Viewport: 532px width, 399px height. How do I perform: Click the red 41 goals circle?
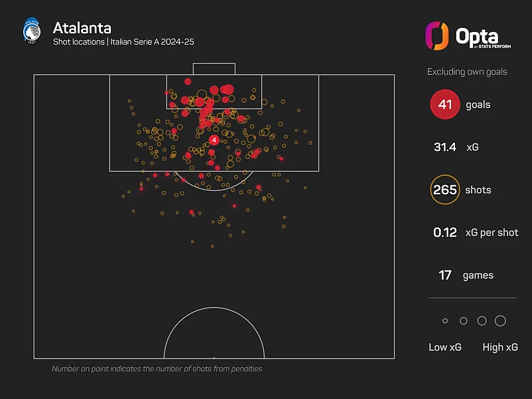click(445, 104)
